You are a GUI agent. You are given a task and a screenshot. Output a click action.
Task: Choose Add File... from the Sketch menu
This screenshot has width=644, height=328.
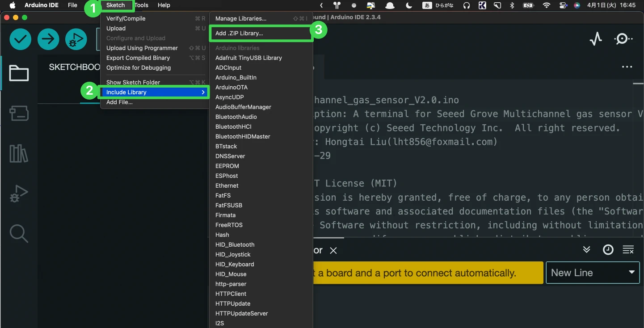[156, 102]
